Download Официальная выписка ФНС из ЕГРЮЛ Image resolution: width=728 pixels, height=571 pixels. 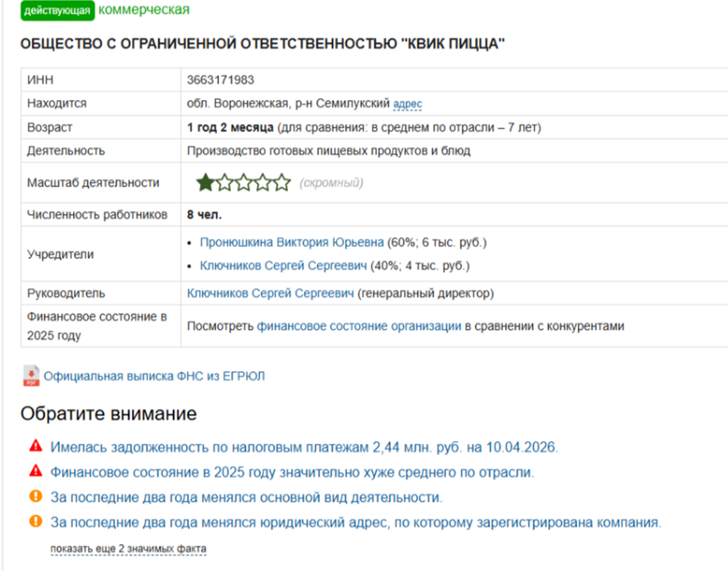(x=154, y=376)
